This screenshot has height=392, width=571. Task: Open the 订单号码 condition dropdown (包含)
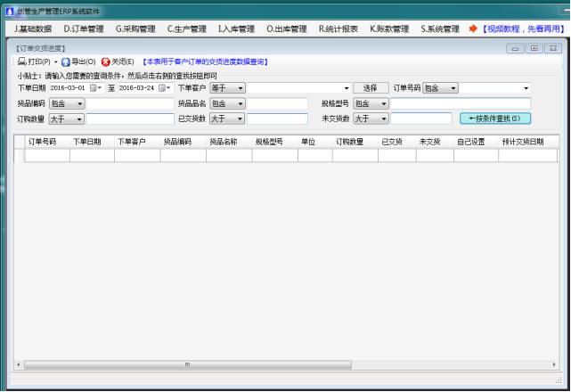(439, 88)
